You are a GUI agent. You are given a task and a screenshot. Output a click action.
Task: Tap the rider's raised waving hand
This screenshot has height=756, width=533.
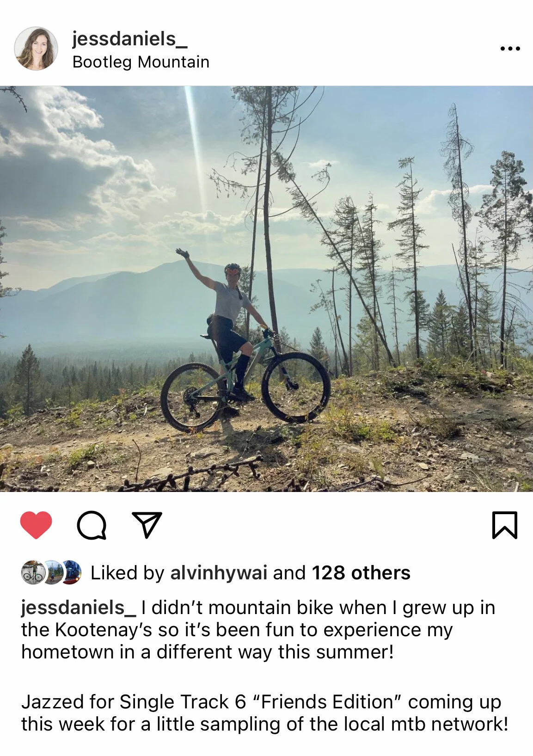pos(183,253)
